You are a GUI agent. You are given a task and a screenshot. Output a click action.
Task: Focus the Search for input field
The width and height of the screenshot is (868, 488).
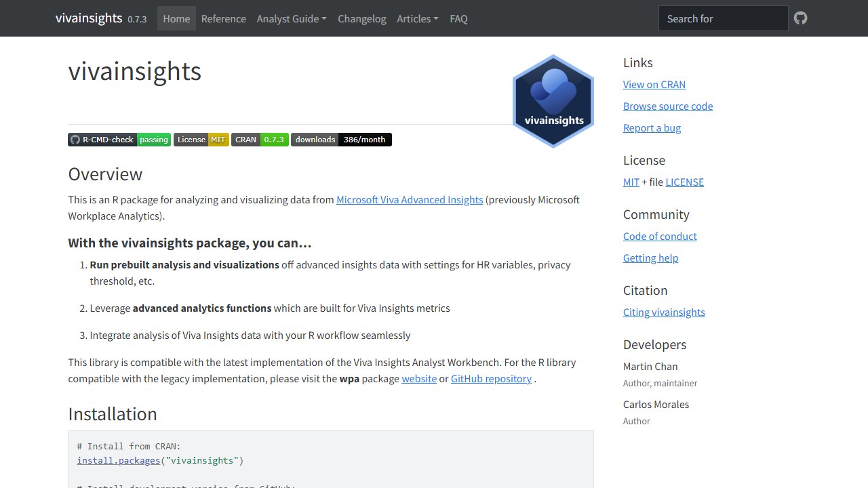pos(723,18)
